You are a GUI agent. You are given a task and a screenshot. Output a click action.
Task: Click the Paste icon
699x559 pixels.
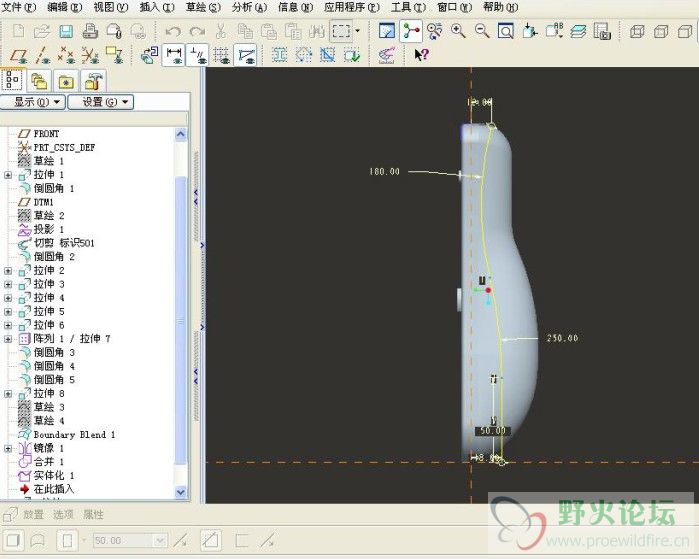[269, 31]
